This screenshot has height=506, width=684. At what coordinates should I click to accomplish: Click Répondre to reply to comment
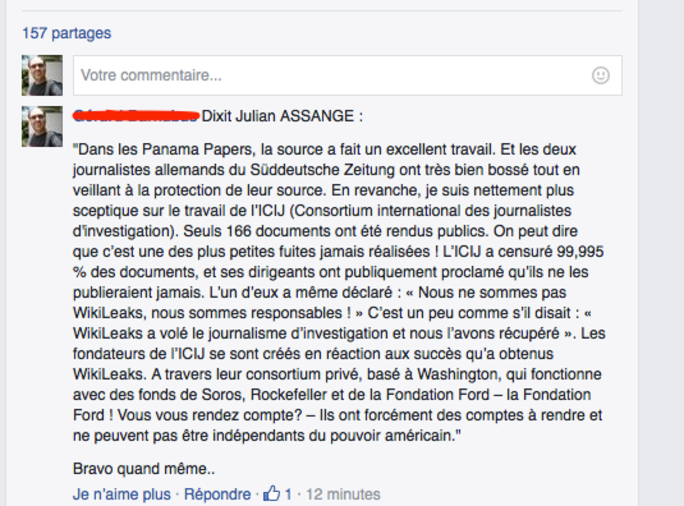pos(217,494)
